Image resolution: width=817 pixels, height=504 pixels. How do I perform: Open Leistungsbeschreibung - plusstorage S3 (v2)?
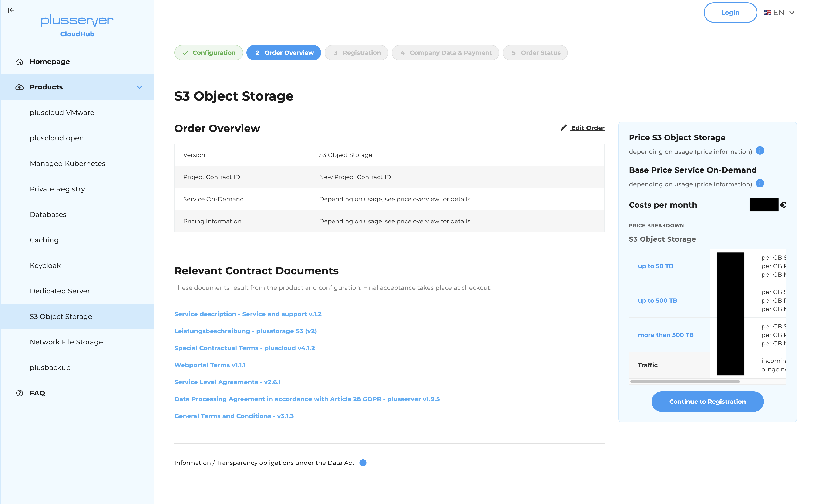(x=246, y=331)
